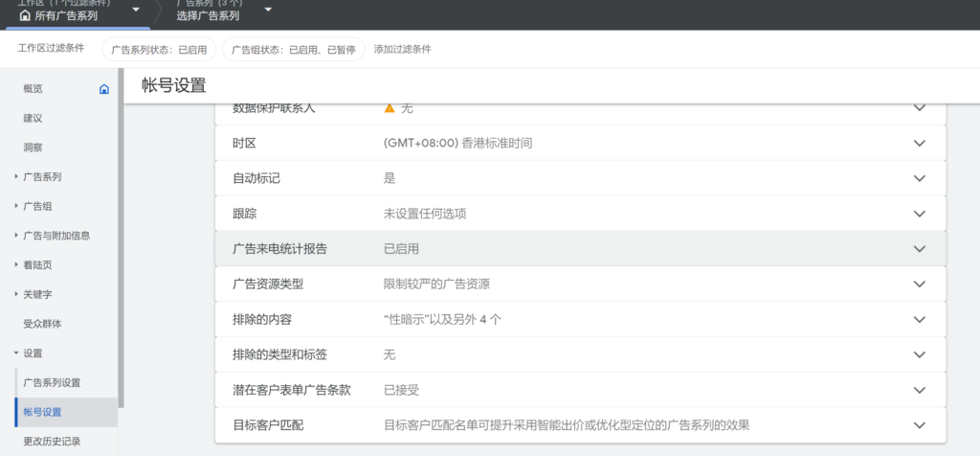Open the 所有广告系列 workspace dropdown arrow

pyautogui.click(x=136, y=11)
